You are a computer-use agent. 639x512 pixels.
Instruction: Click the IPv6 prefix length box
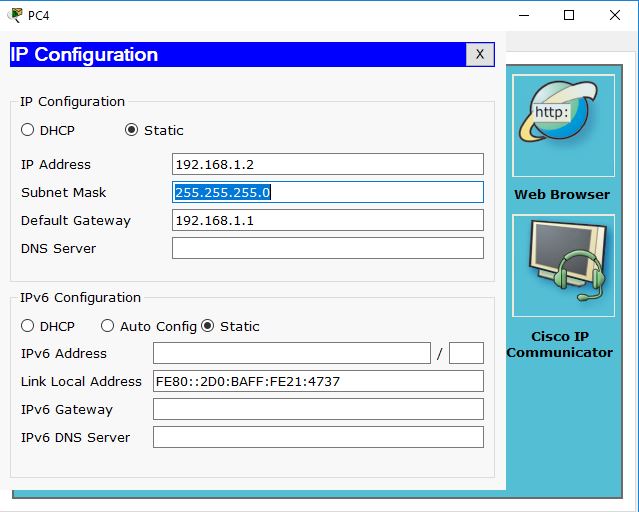(x=466, y=353)
